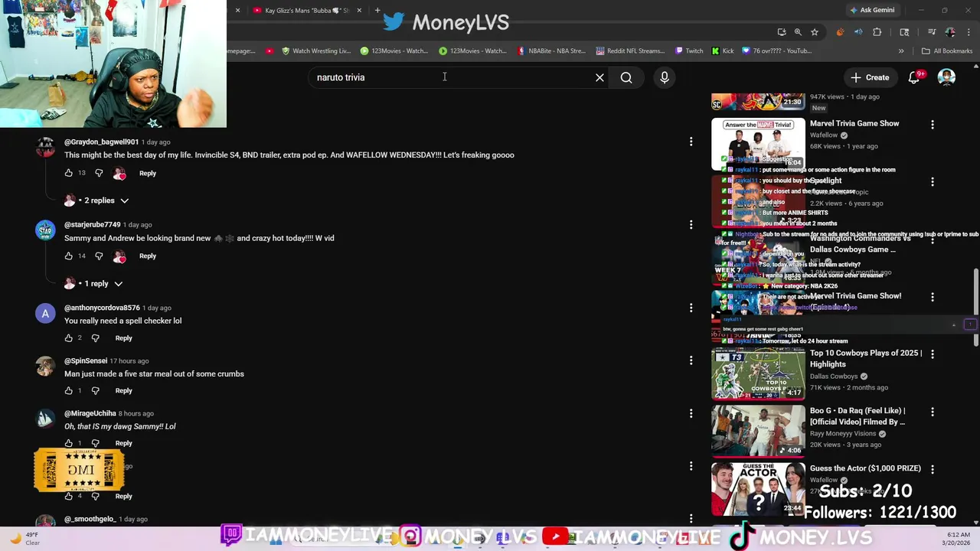The image size is (980, 551).
Task: Open new browser tab with plus icon
Action: [377, 10]
